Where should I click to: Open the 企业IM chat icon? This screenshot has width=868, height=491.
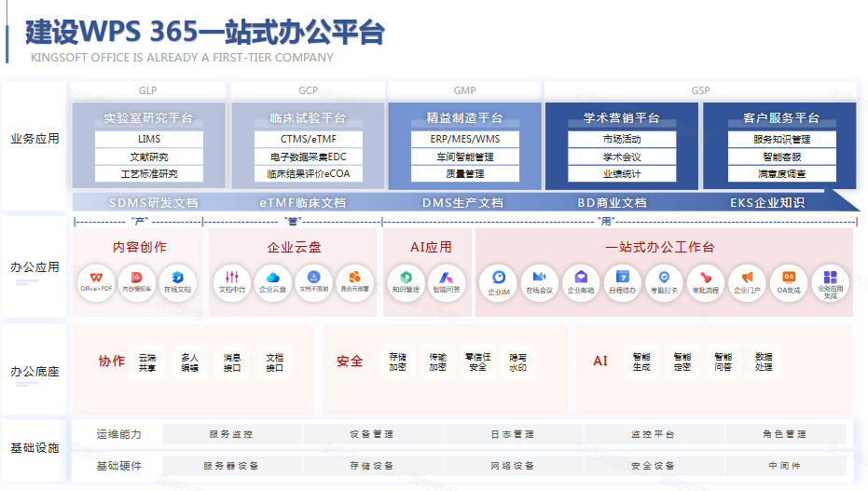click(498, 283)
